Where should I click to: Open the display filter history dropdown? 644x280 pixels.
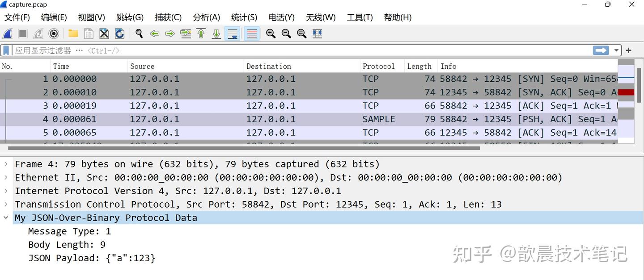[616, 50]
